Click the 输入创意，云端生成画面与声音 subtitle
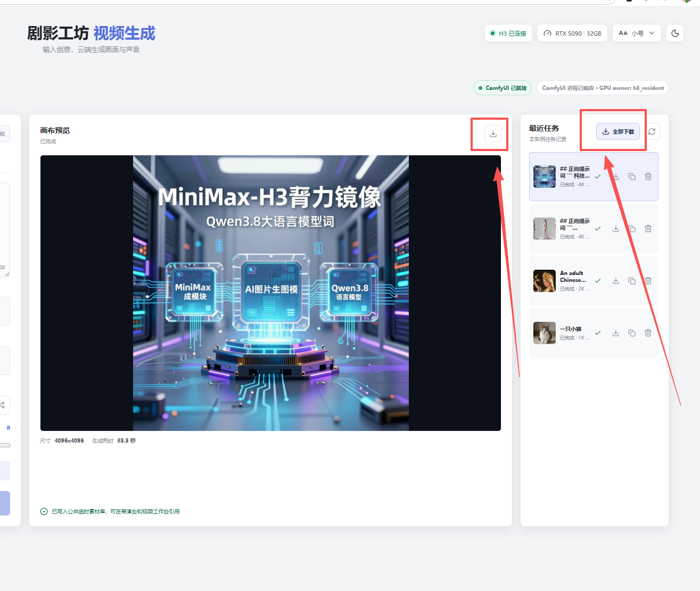Viewport: 700px width, 591px height. click(x=91, y=49)
